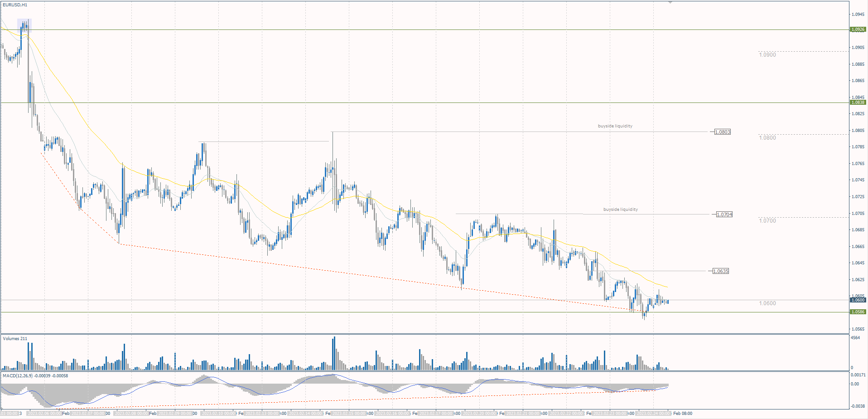Click the 1.0665 value on price axis
The image size is (868, 419).
click(858, 247)
